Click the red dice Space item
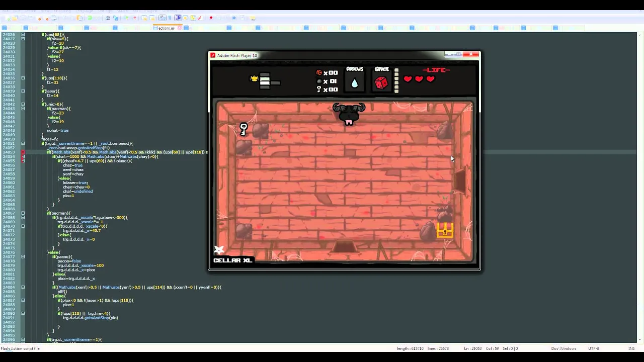The image size is (644, 362). point(381,83)
